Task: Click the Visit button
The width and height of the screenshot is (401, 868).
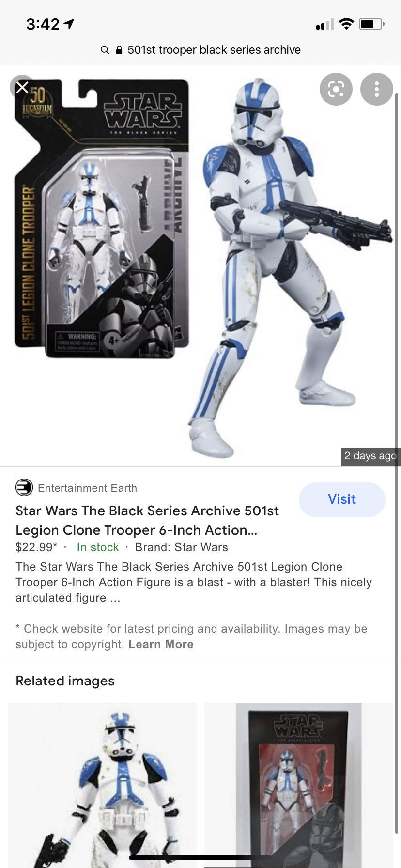Action: pyautogui.click(x=342, y=499)
